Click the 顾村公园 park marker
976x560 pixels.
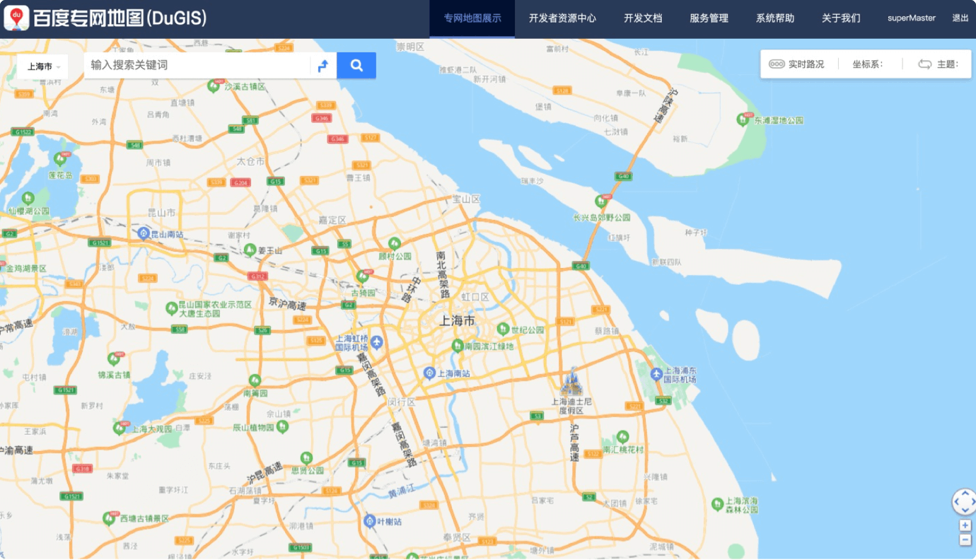tap(395, 245)
